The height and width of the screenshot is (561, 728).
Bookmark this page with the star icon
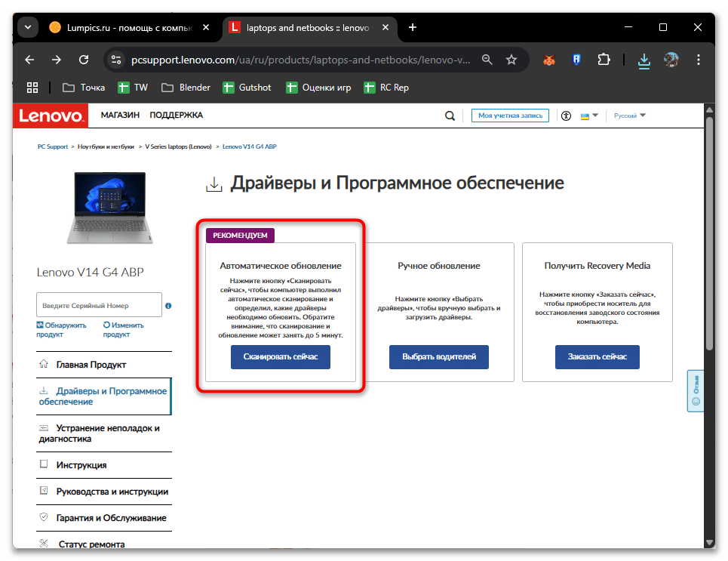511,60
